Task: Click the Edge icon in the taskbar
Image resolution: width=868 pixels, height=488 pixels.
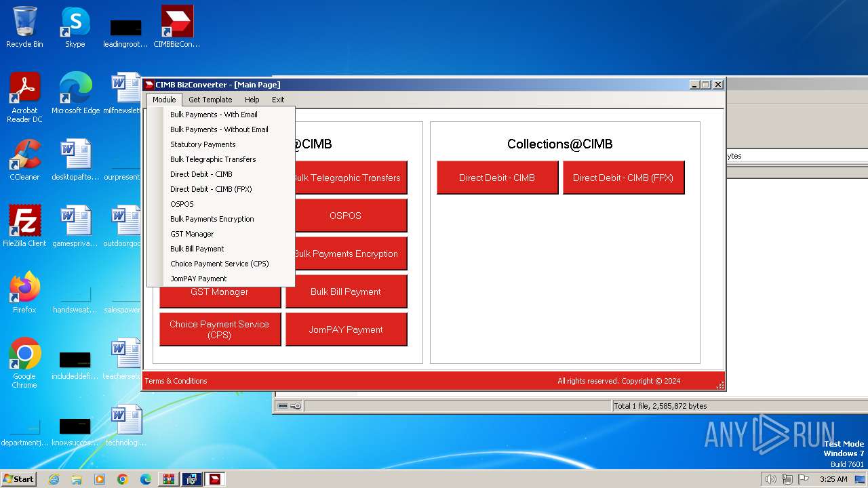Action: point(146,479)
